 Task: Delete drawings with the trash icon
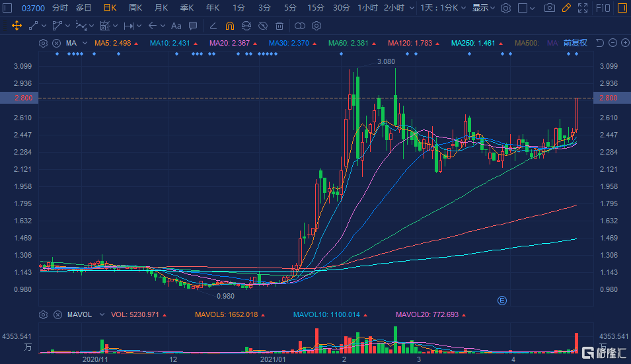(279, 26)
